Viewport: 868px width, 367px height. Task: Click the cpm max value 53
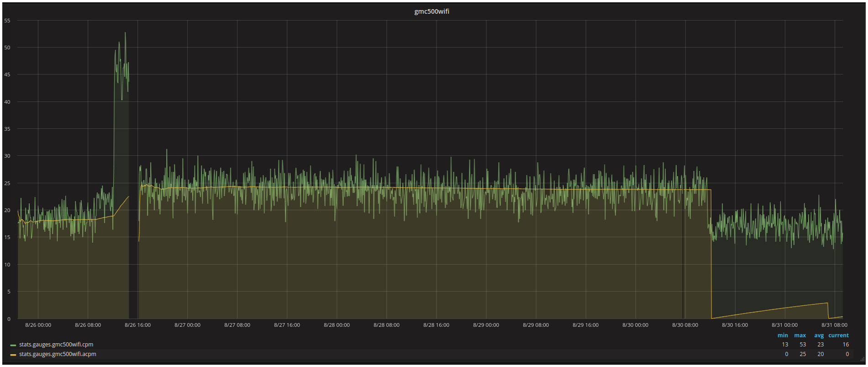click(803, 345)
